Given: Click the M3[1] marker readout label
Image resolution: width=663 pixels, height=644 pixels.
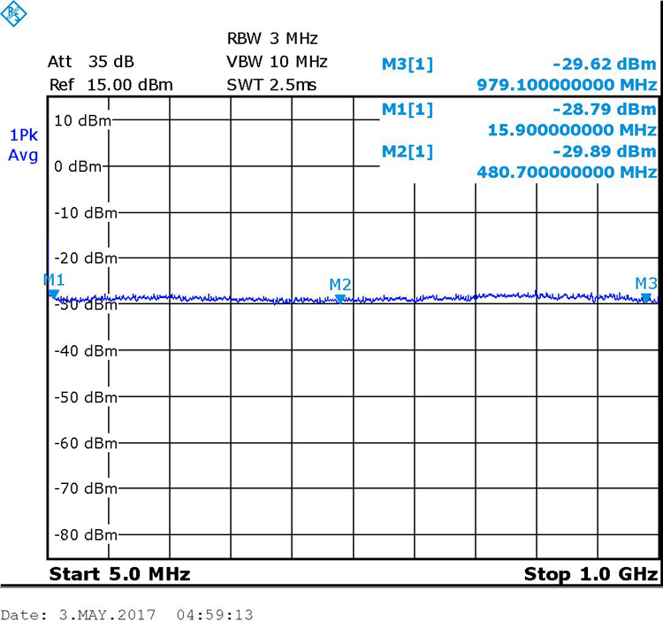Looking at the screenshot, I should click(408, 64).
